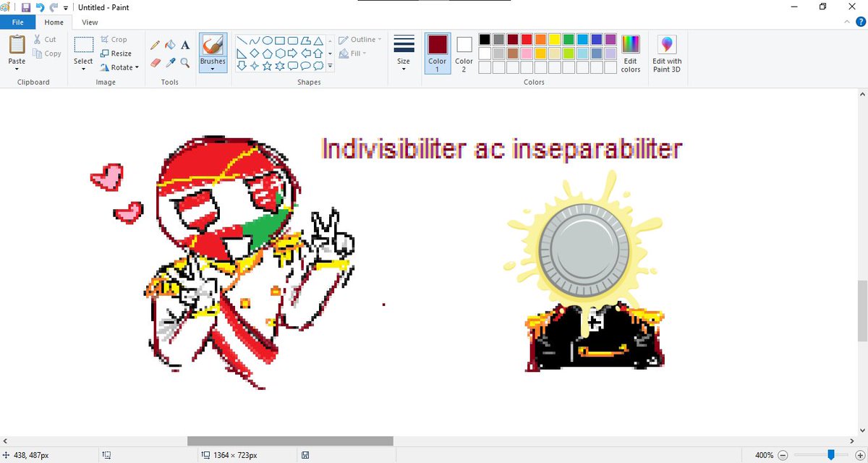Set Color 2 as active color
The width and height of the screenshot is (868, 463).
[x=464, y=52]
